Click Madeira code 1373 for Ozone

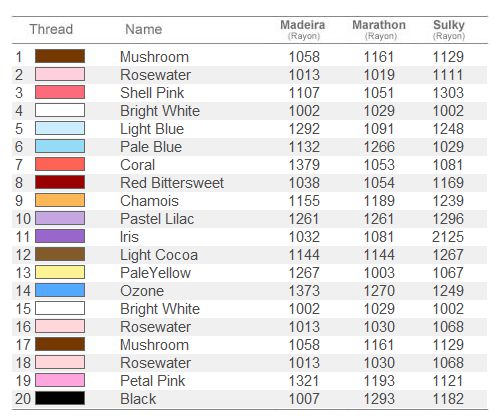pyautogui.click(x=304, y=291)
